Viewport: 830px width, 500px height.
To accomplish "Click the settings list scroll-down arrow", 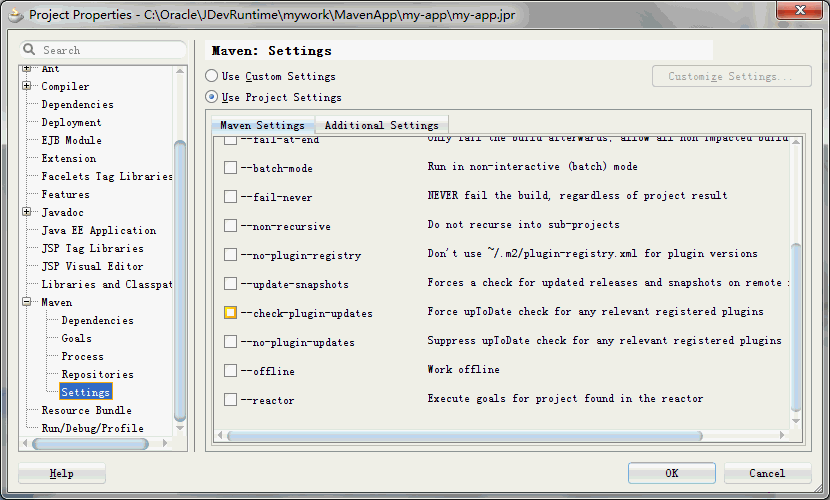I will [x=796, y=421].
